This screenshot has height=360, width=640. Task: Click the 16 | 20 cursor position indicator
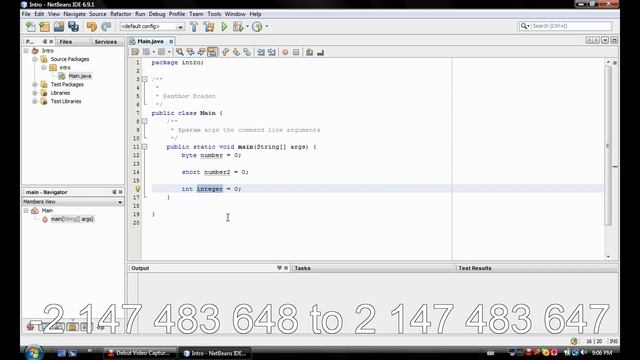[594, 341]
